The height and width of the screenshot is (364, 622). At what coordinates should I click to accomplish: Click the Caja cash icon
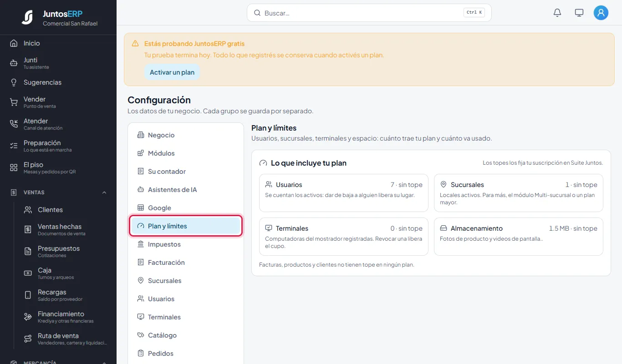click(x=28, y=273)
